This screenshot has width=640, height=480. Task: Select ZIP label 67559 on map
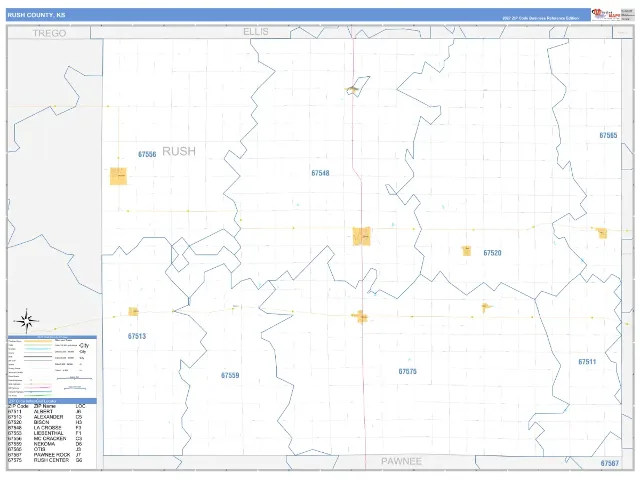pyautogui.click(x=230, y=375)
